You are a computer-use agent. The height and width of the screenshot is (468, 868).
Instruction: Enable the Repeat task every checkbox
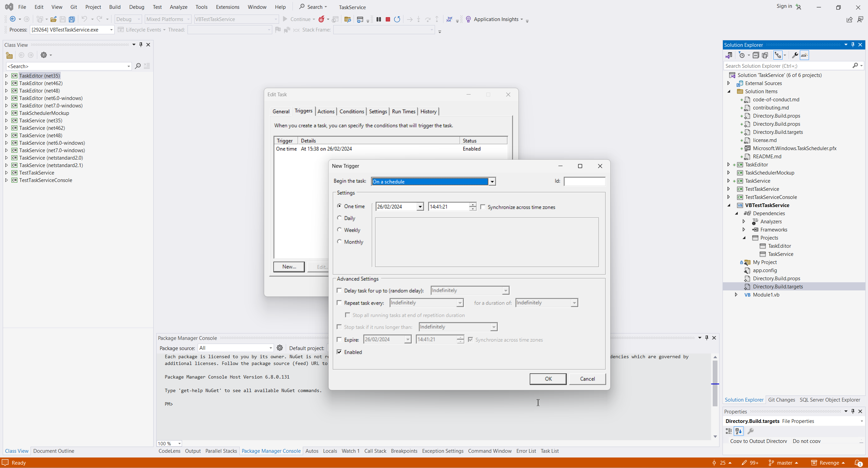tap(339, 303)
